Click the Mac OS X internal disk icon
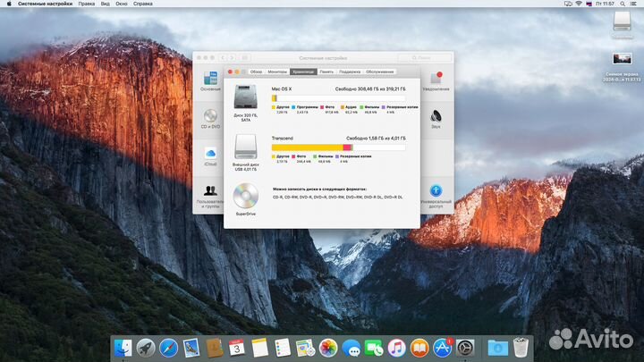This screenshot has width=644, height=362. click(x=245, y=97)
